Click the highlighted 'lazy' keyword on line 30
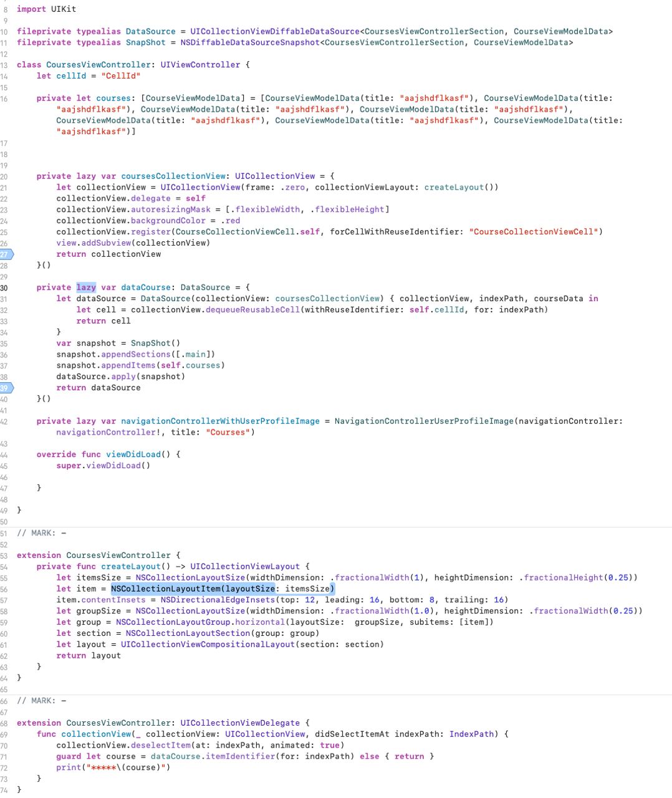The width and height of the screenshot is (672, 798). [x=86, y=287]
